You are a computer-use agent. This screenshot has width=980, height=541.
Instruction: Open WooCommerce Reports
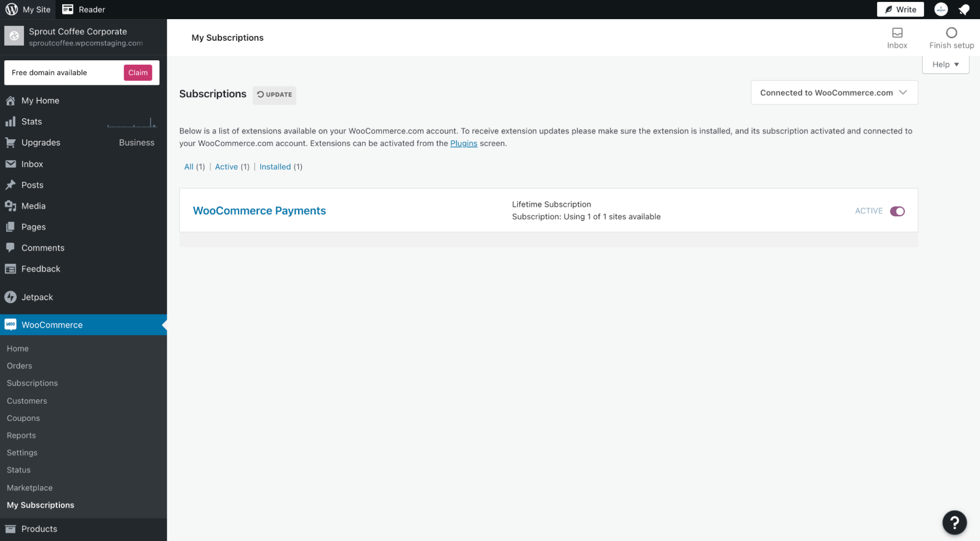tap(22, 436)
